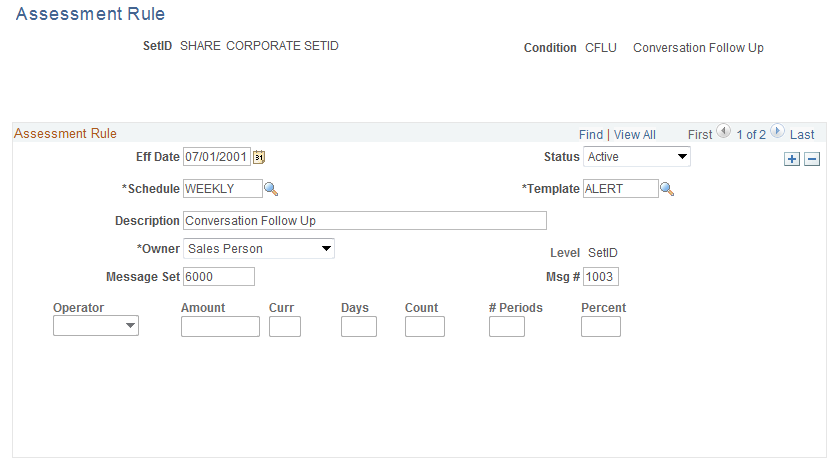Screen dimensions: 836x464
Task: Click the View All link
Action: click(635, 134)
